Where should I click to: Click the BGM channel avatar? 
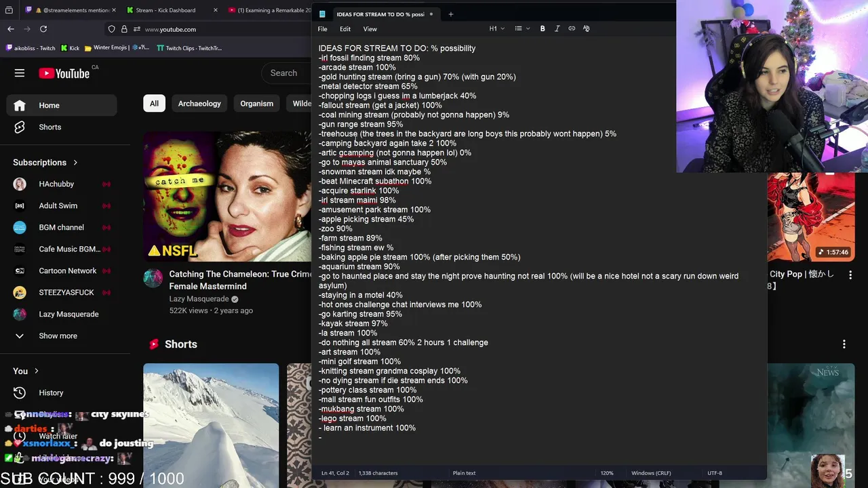[x=20, y=227]
